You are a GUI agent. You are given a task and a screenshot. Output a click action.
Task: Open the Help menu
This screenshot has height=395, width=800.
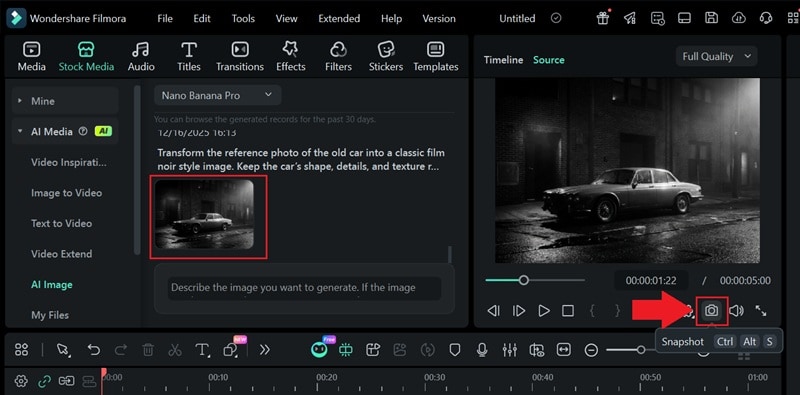[x=391, y=18]
